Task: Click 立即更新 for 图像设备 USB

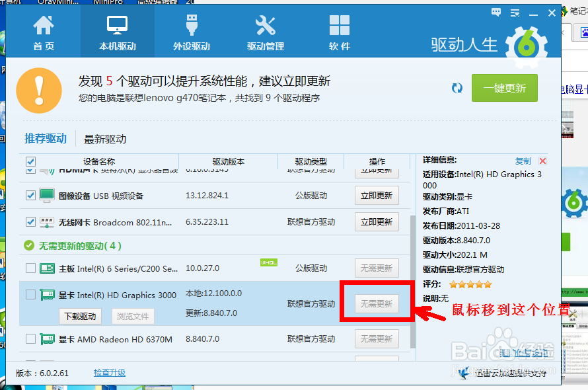Action: [x=377, y=195]
